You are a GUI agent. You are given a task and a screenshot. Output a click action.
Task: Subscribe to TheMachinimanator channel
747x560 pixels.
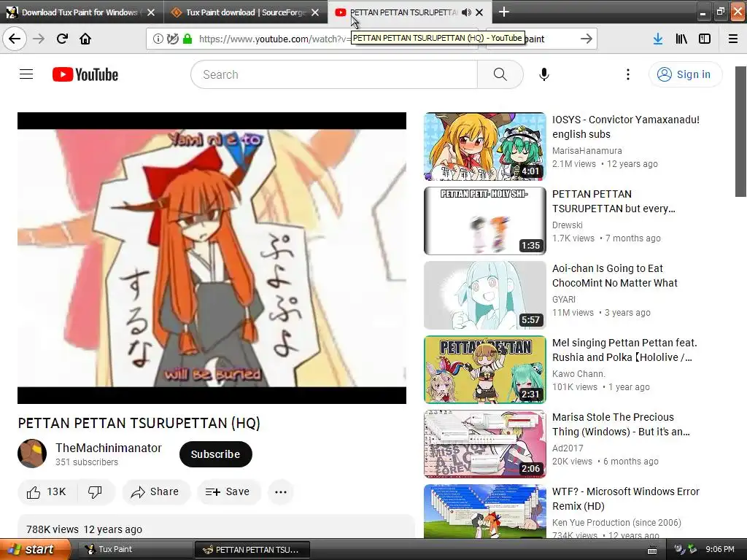click(215, 454)
